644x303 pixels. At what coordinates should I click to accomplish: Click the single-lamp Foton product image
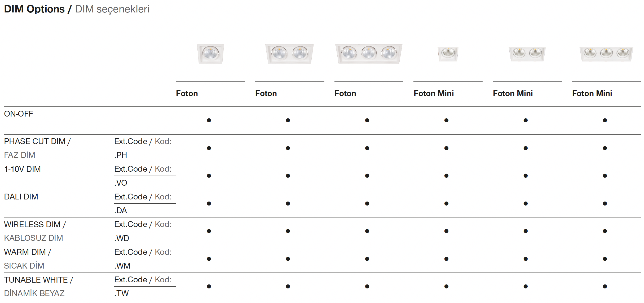point(210,54)
